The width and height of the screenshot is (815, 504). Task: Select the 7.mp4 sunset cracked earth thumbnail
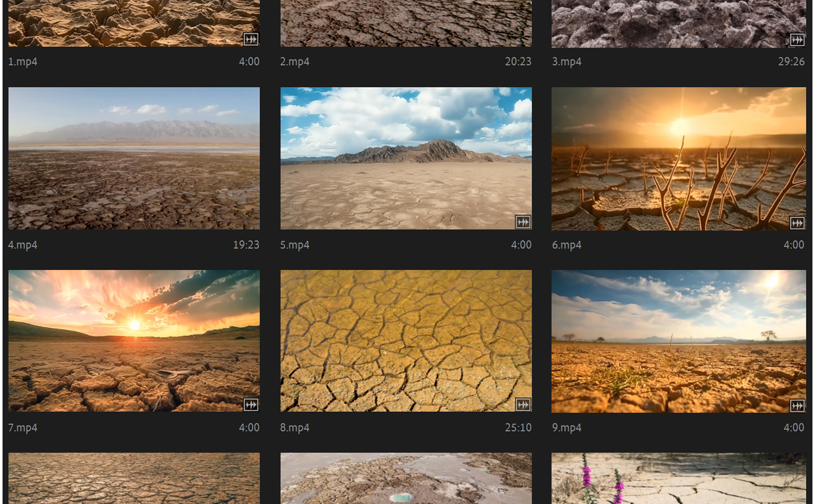(134, 341)
